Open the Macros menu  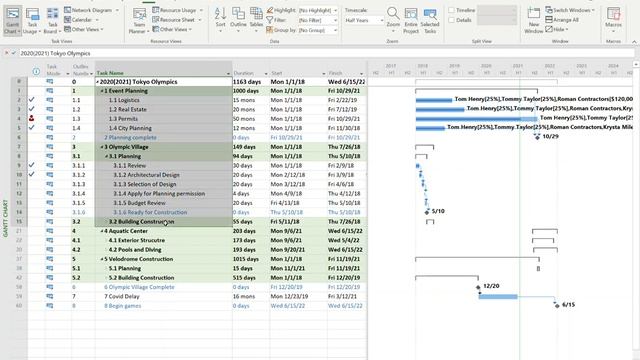[613, 20]
